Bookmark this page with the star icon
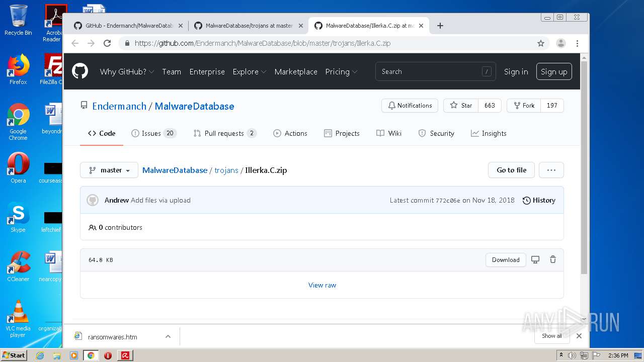Screen dimensions: 644x362 (x=541, y=43)
